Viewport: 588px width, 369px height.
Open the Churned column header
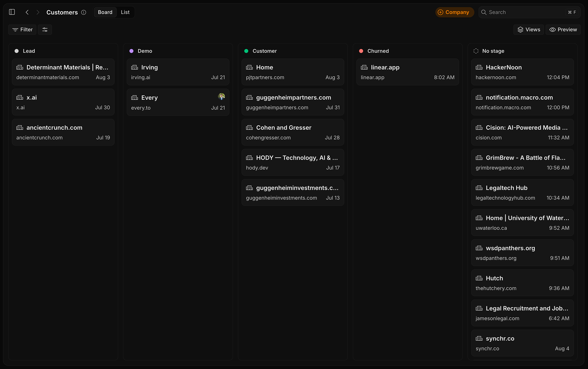tap(378, 51)
